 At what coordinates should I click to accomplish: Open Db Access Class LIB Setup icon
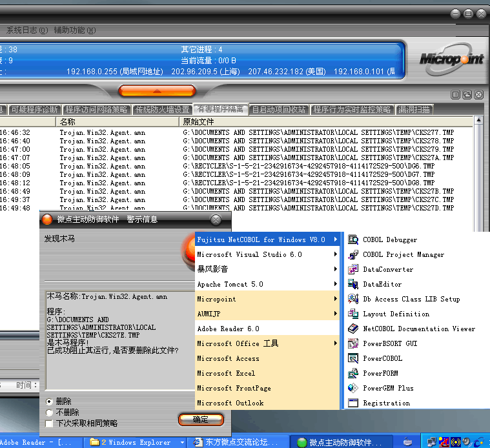352,299
